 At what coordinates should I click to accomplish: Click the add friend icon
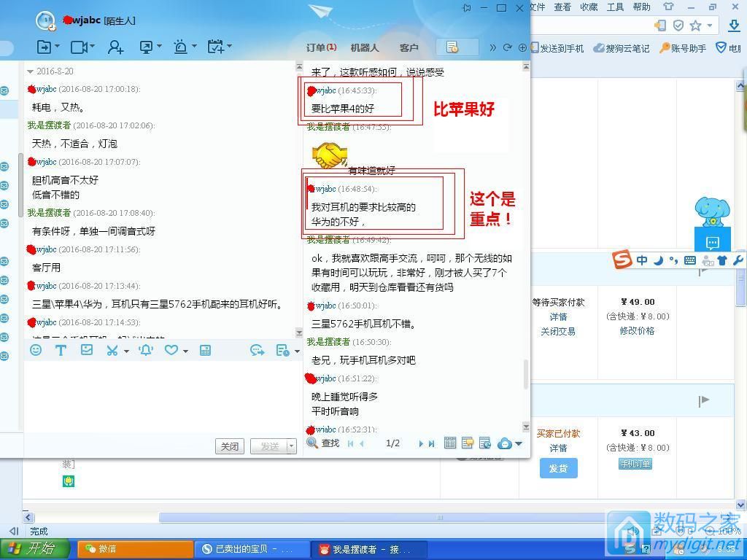click(115, 47)
